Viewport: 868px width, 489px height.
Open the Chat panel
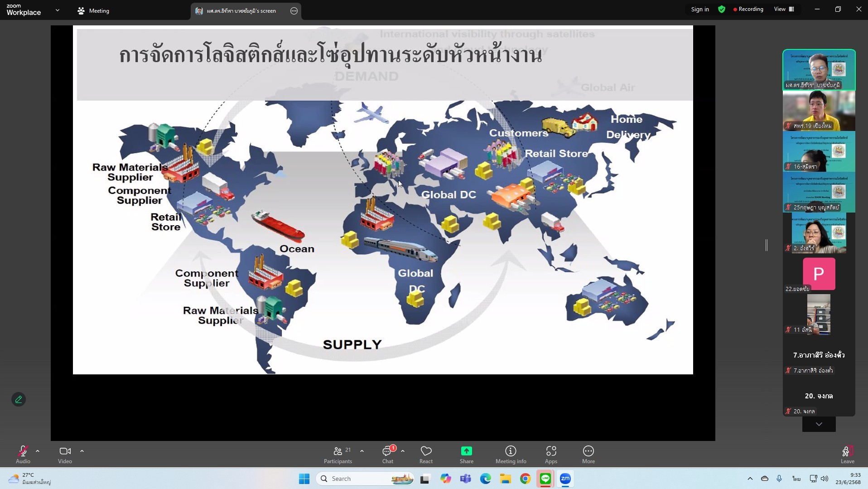pos(387,455)
